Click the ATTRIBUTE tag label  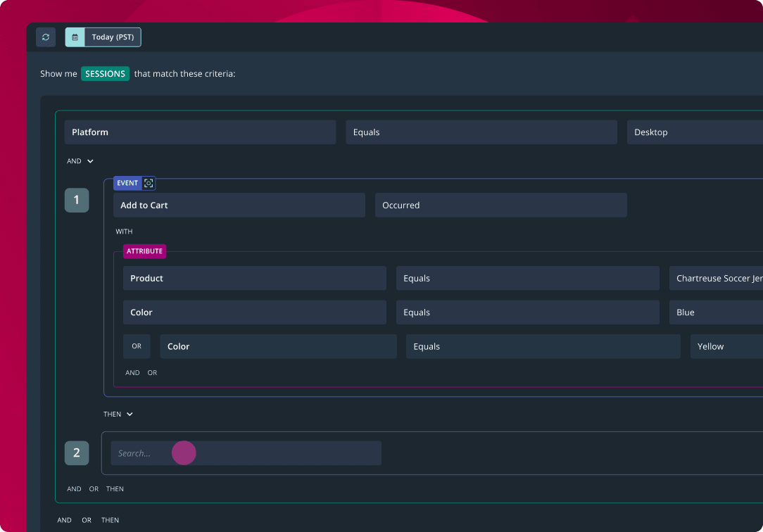(x=144, y=251)
